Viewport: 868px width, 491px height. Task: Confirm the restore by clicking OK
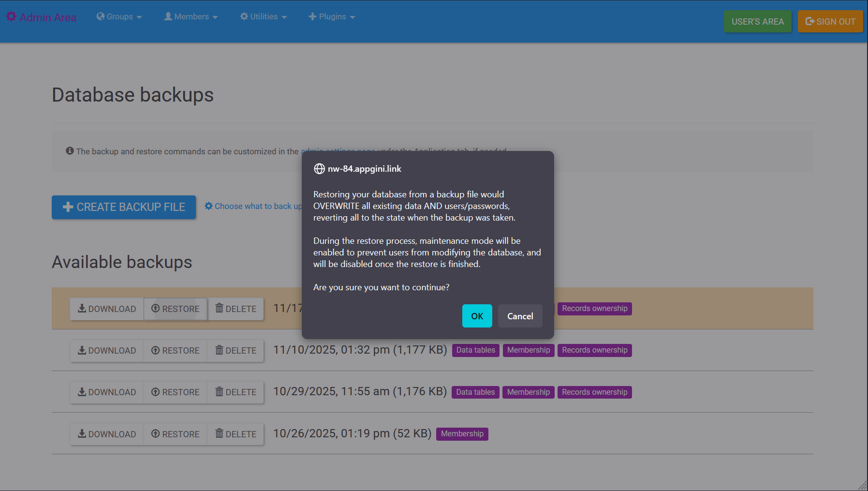coord(477,316)
